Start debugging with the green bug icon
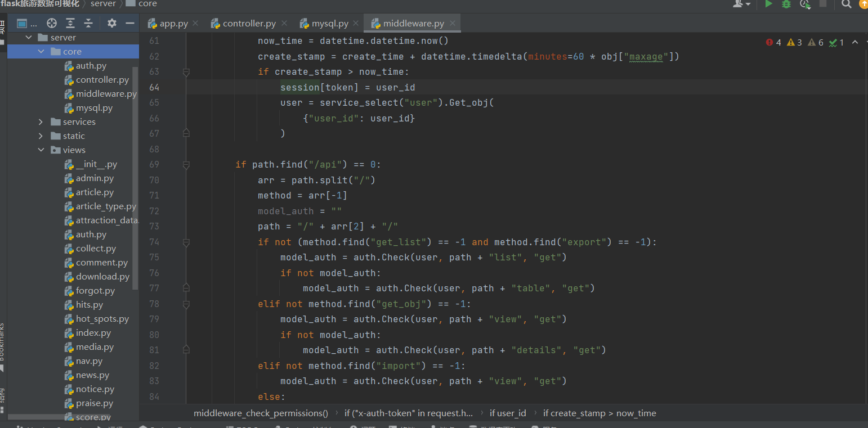The width and height of the screenshot is (868, 428). (x=786, y=4)
